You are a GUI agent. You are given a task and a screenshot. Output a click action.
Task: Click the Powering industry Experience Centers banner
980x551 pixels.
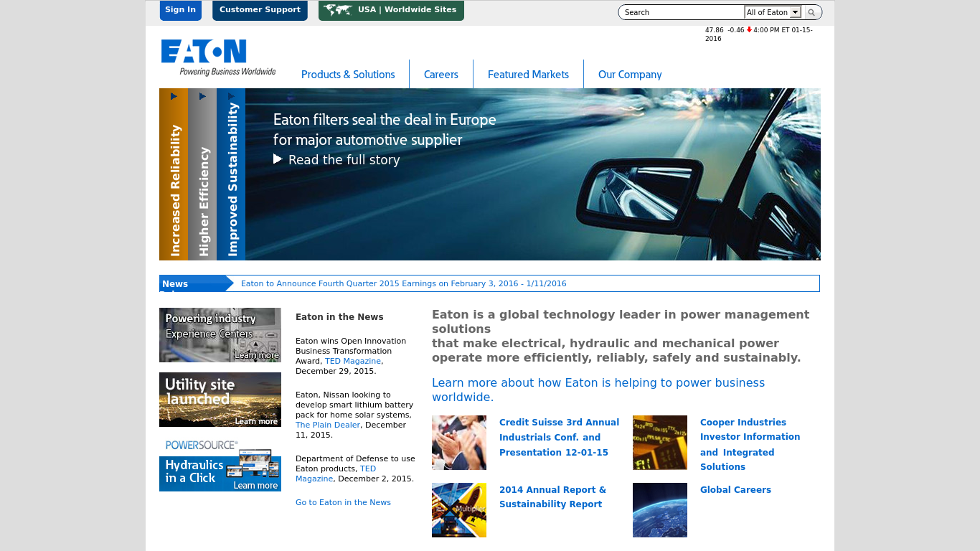click(x=220, y=335)
